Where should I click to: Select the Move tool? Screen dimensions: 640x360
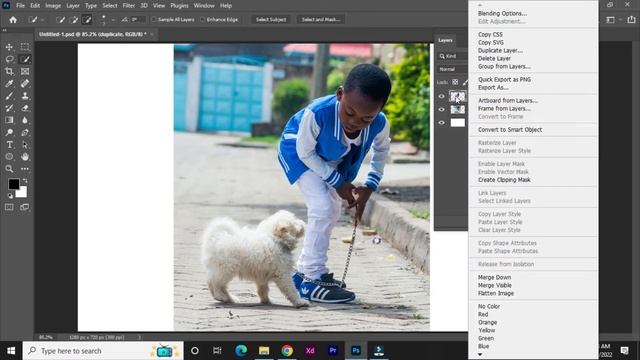click(x=9, y=47)
